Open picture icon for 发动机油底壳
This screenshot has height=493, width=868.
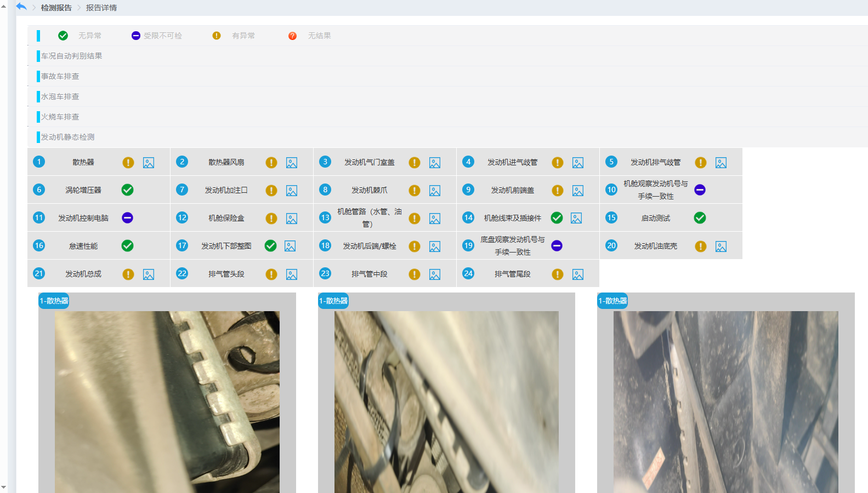[721, 246]
